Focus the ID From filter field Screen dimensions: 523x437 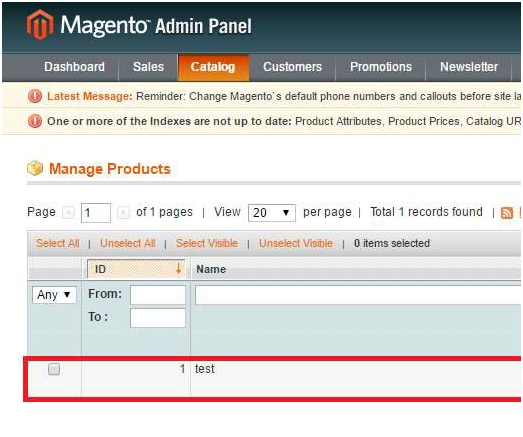[x=158, y=295]
